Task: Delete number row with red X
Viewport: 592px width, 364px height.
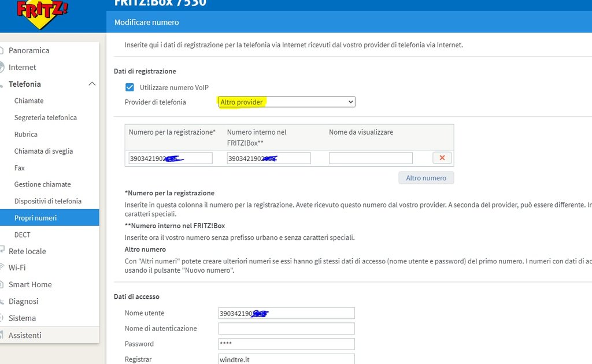Action: click(x=442, y=158)
